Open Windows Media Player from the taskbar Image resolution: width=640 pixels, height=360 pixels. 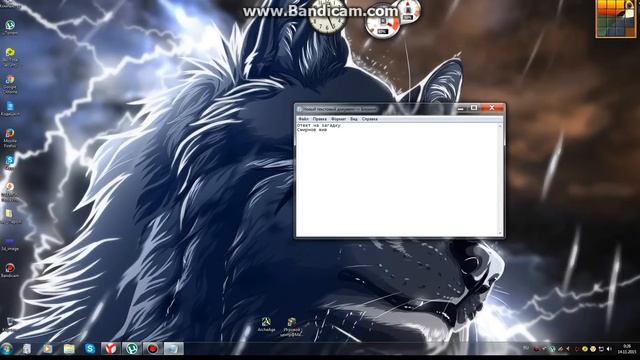click(x=48, y=349)
